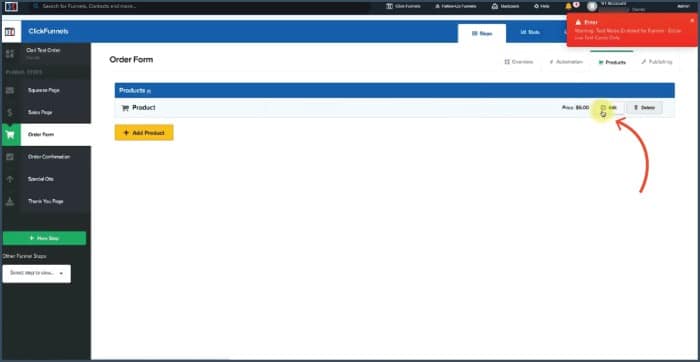Viewport: 700px width, 362px height.
Task: Click the notification bell icon
Action: click(x=568, y=6)
